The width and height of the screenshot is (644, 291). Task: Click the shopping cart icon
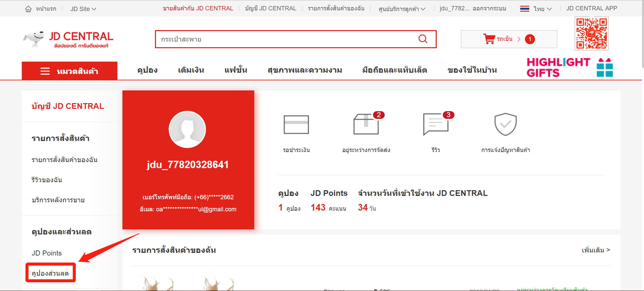click(489, 39)
